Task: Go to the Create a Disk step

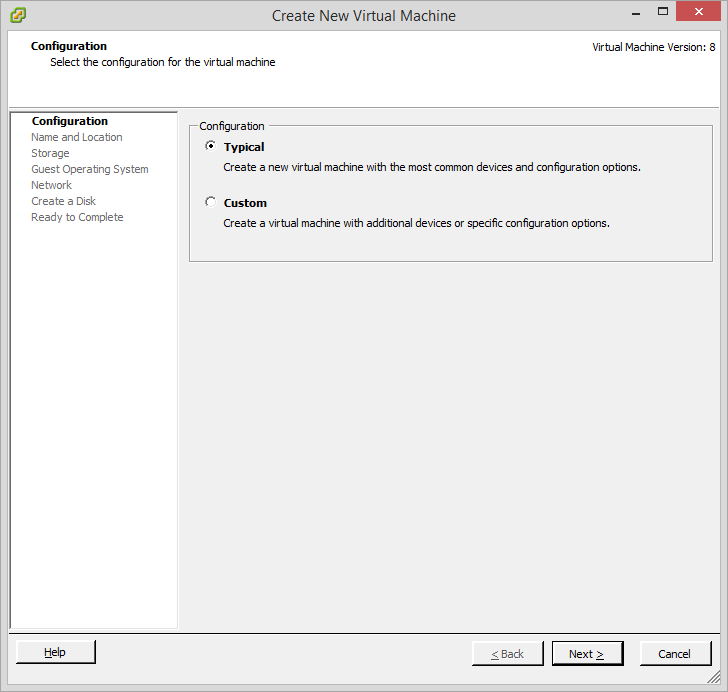Action: (64, 201)
